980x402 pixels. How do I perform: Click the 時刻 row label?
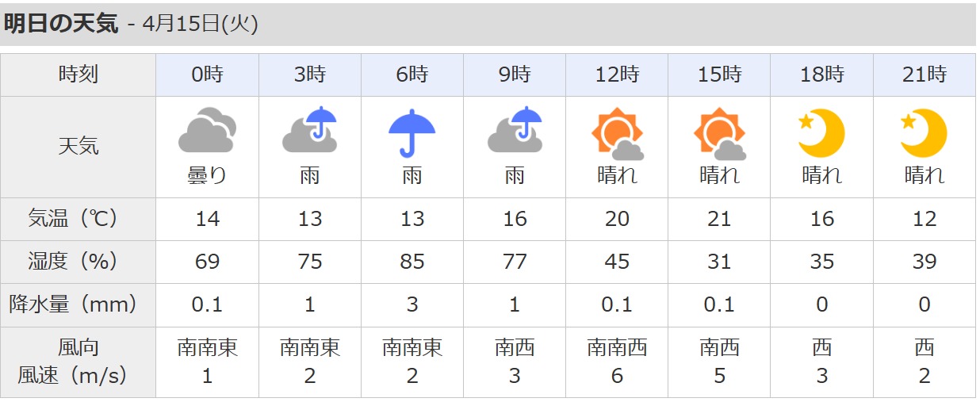click(78, 75)
